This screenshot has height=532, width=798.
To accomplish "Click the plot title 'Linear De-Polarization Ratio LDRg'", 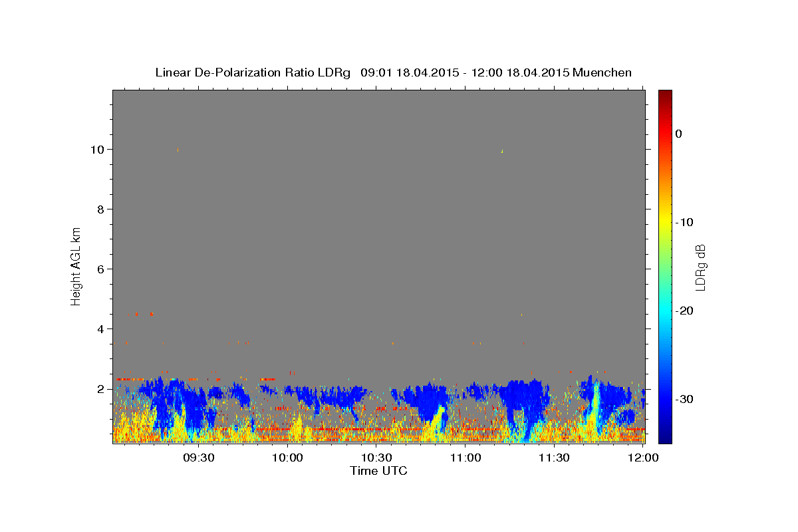I will [x=252, y=72].
